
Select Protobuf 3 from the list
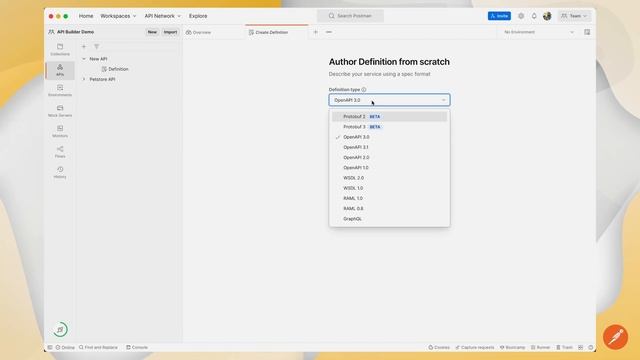pyautogui.click(x=389, y=127)
